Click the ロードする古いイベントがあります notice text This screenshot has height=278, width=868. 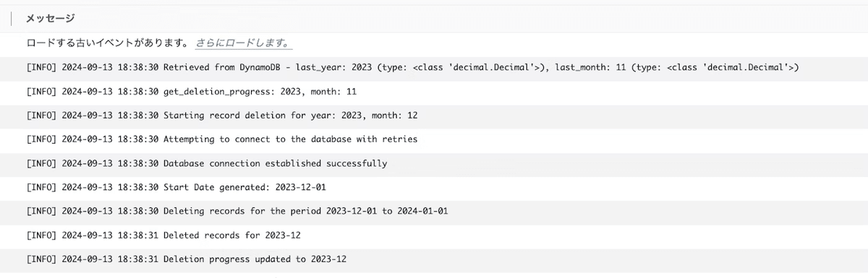[x=108, y=43]
